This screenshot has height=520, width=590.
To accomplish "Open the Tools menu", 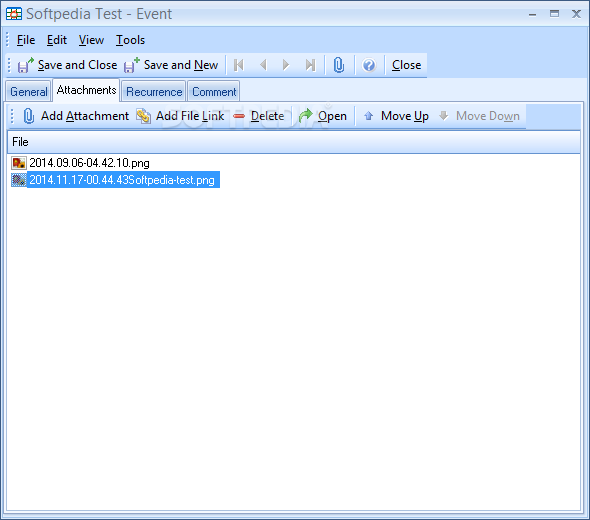I will tap(130, 40).
